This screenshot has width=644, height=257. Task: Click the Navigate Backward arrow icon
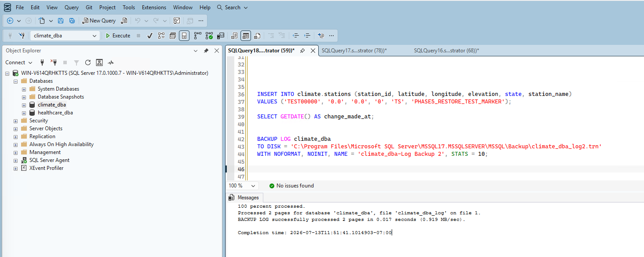click(10, 21)
